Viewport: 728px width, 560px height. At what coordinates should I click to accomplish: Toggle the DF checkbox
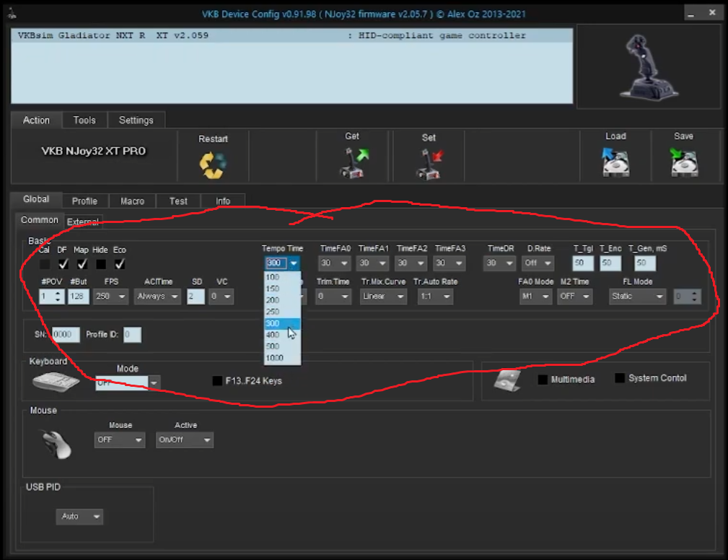click(63, 264)
